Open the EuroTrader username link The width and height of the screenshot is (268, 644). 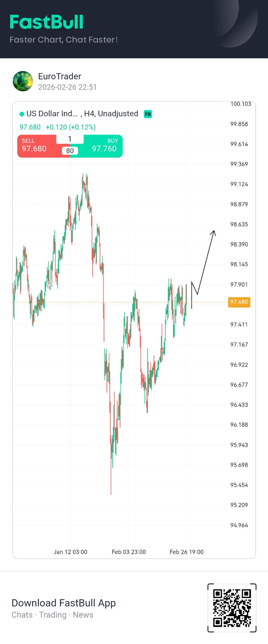pos(60,76)
